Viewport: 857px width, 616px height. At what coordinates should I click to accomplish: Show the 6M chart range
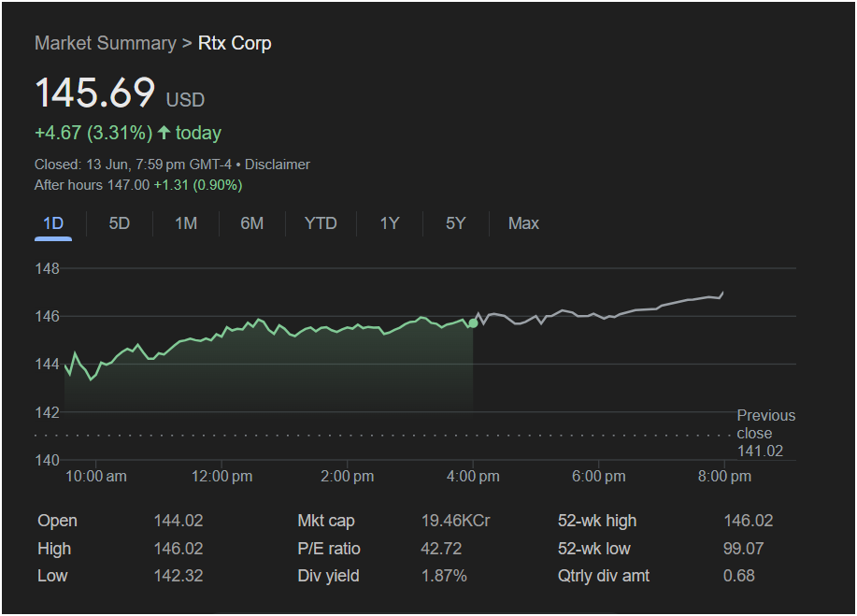(x=252, y=223)
